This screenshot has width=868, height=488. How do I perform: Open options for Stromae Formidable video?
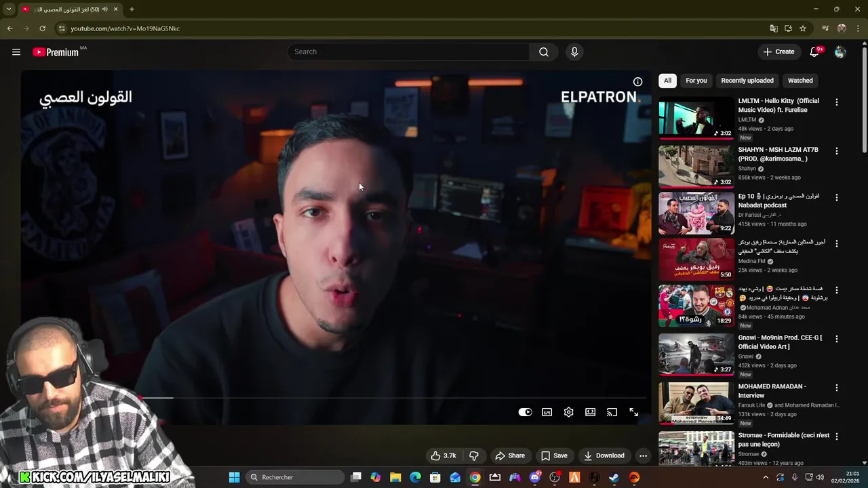837,436
